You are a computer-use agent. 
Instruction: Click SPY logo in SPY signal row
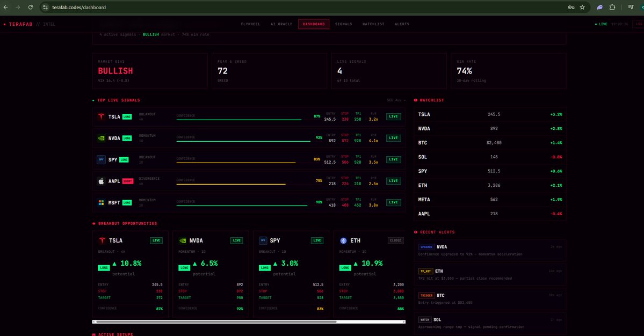click(101, 159)
